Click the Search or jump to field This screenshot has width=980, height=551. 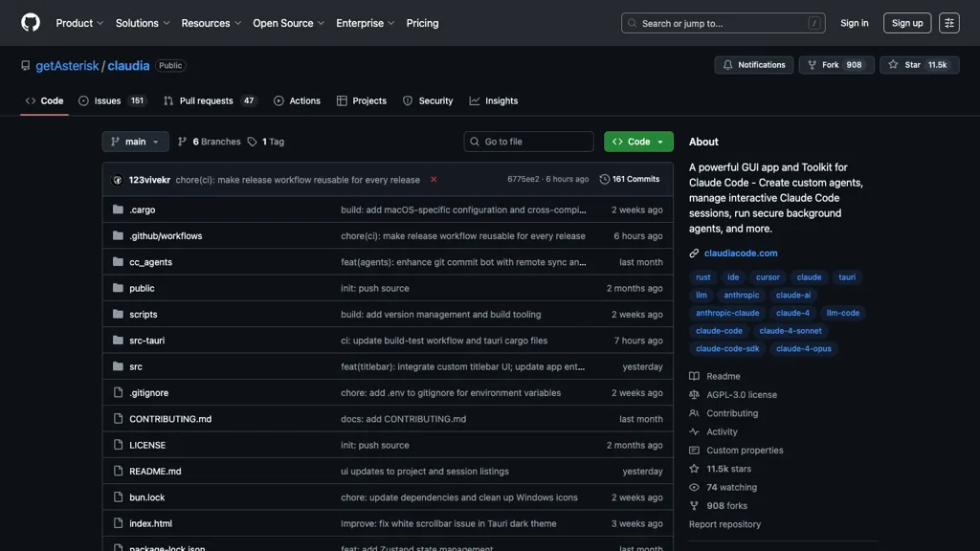(724, 23)
